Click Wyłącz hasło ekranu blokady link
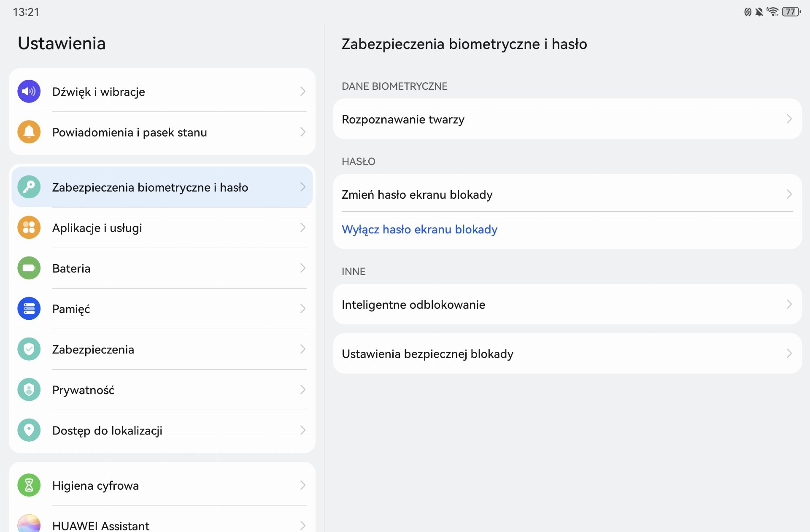 [419, 229]
